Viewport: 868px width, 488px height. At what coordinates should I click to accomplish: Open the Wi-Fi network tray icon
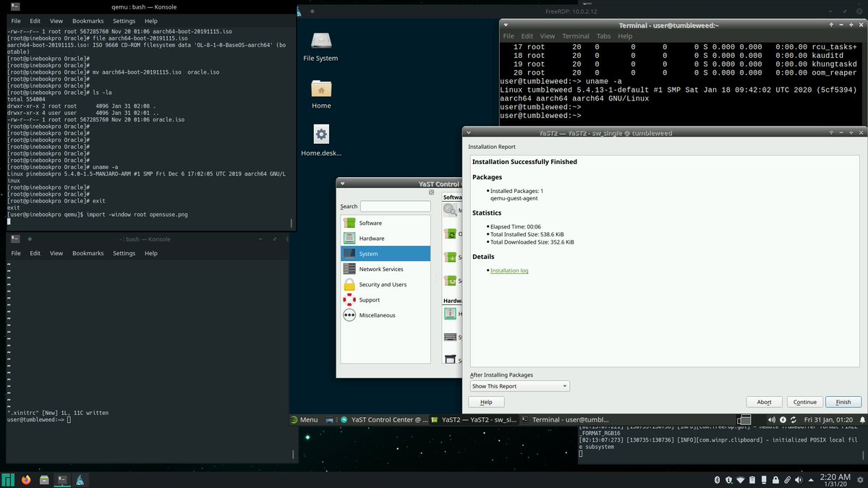point(740,480)
